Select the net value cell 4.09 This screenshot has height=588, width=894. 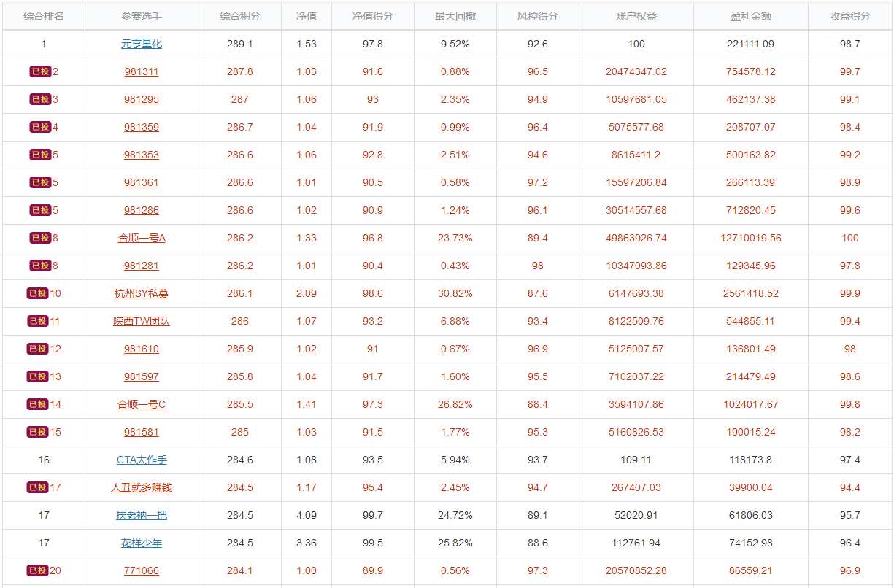click(307, 515)
